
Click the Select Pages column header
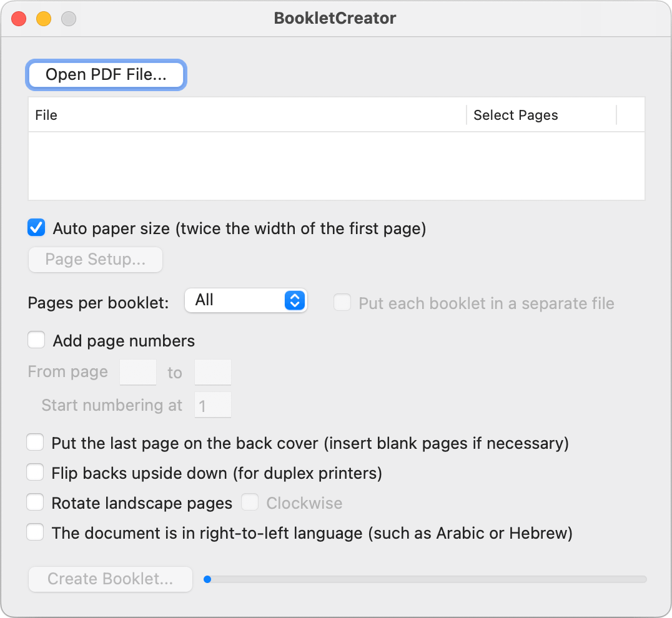pyautogui.click(x=541, y=115)
